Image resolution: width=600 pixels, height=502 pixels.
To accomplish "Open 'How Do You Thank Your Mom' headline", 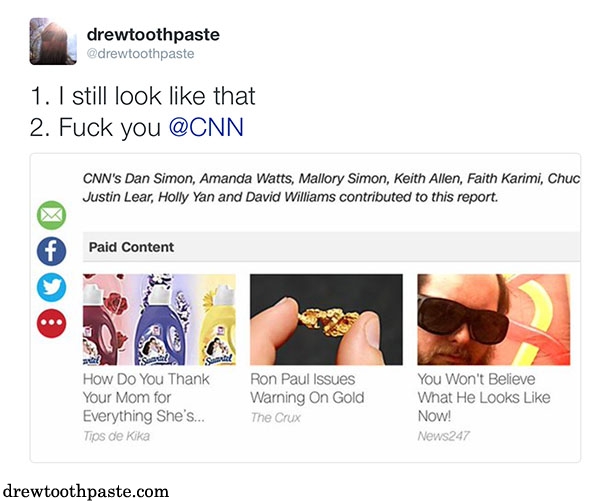I will click(x=146, y=397).
